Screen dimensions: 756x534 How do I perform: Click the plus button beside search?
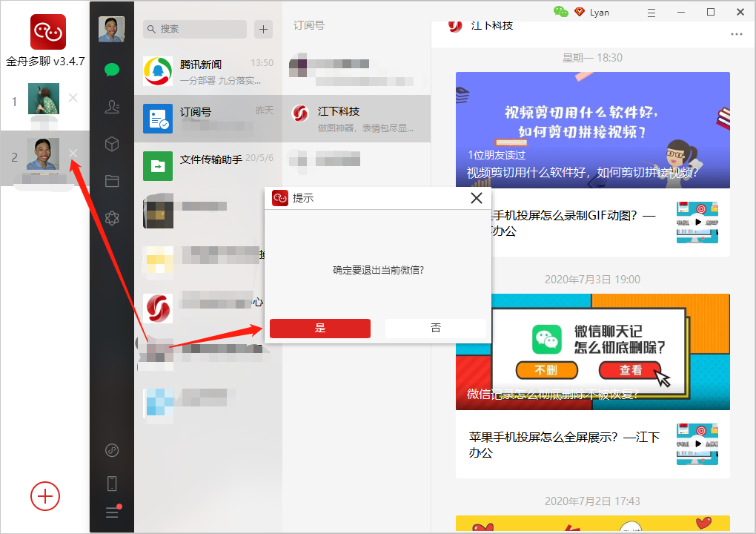263,29
